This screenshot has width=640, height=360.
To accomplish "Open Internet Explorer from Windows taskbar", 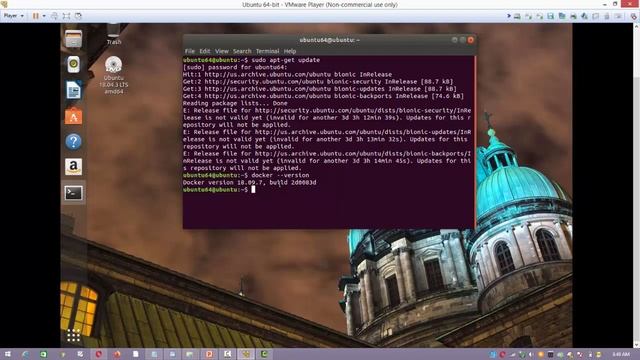I will point(25,354).
